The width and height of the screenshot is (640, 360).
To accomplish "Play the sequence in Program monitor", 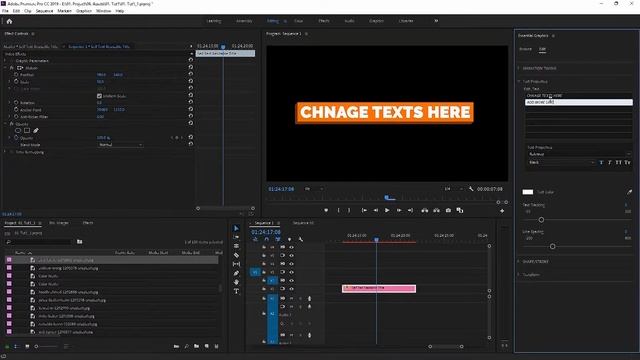I will pyautogui.click(x=387, y=210).
